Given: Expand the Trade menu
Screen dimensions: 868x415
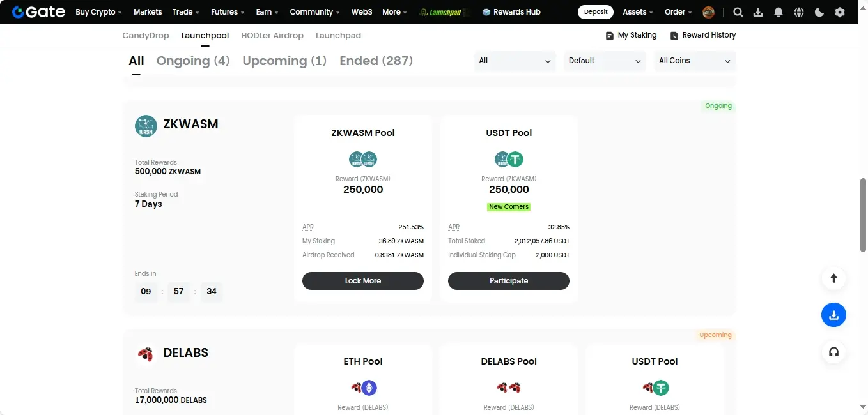Looking at the screenshot, I should pos(186,12).
